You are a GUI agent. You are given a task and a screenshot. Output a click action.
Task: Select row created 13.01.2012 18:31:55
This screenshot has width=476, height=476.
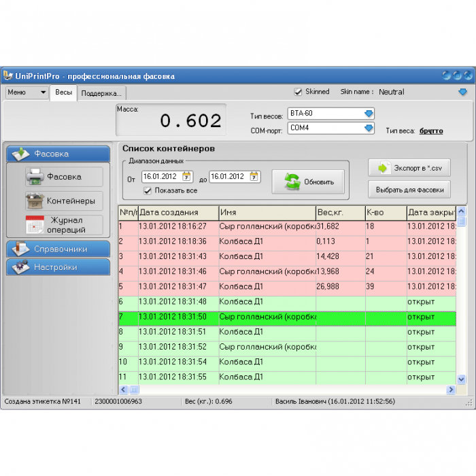(x=287, y=377)
